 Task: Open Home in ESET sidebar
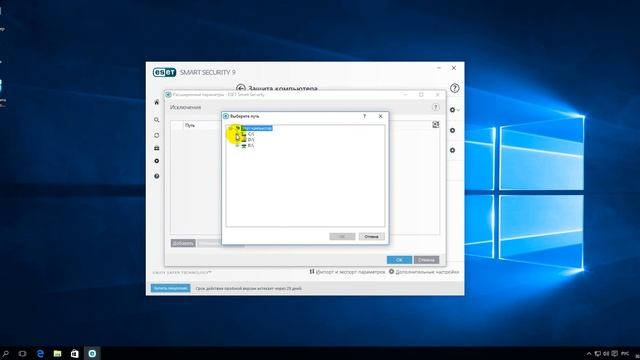[x=157, y=102]
